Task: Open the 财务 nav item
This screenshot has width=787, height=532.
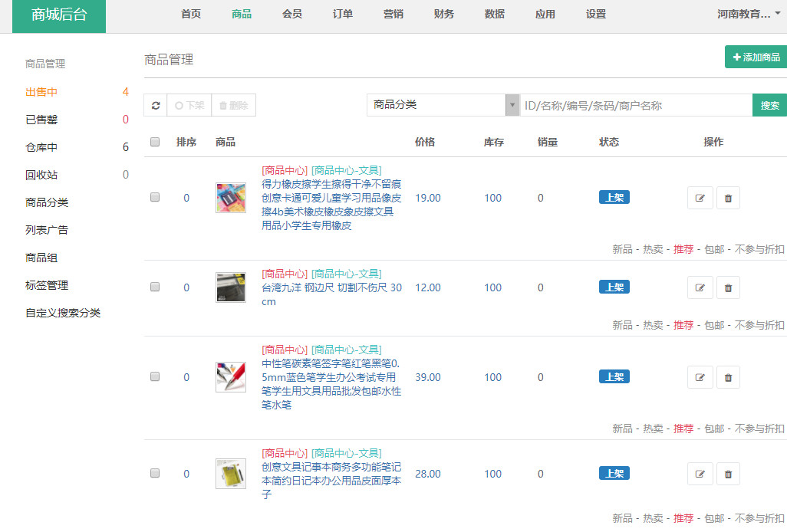Action: coord(443,14)
